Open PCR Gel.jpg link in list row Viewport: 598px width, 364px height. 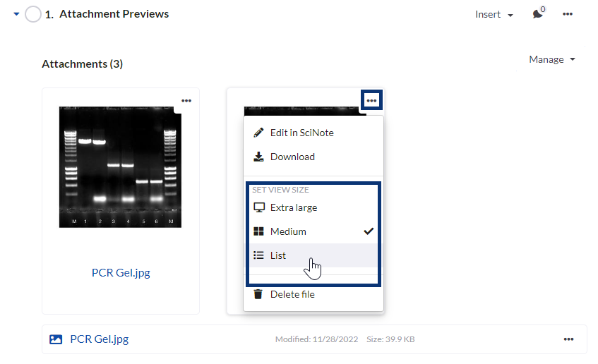pos(99,339)
